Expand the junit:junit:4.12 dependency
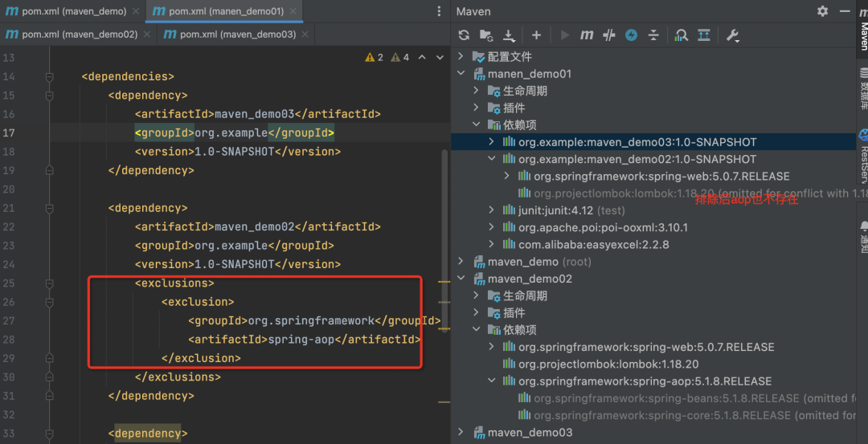This screenshot has width=868, height=444. [x=491, y=210]
